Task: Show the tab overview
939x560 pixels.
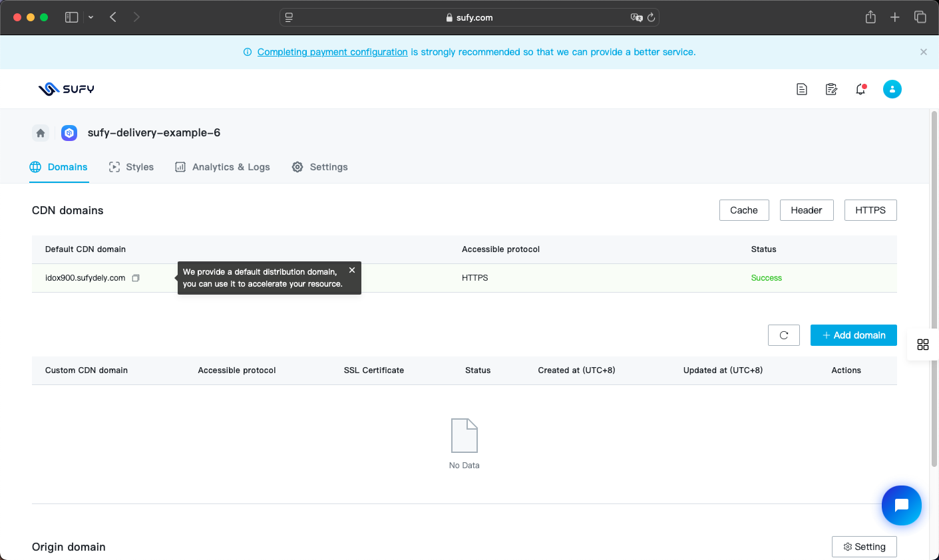Action: tap(920, 17)
